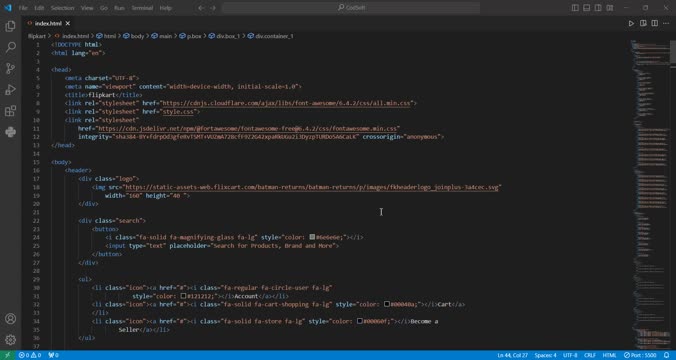Open the Run menu
Screen dimensions: 676x360
pyautogui.click(x=119, y=8)
